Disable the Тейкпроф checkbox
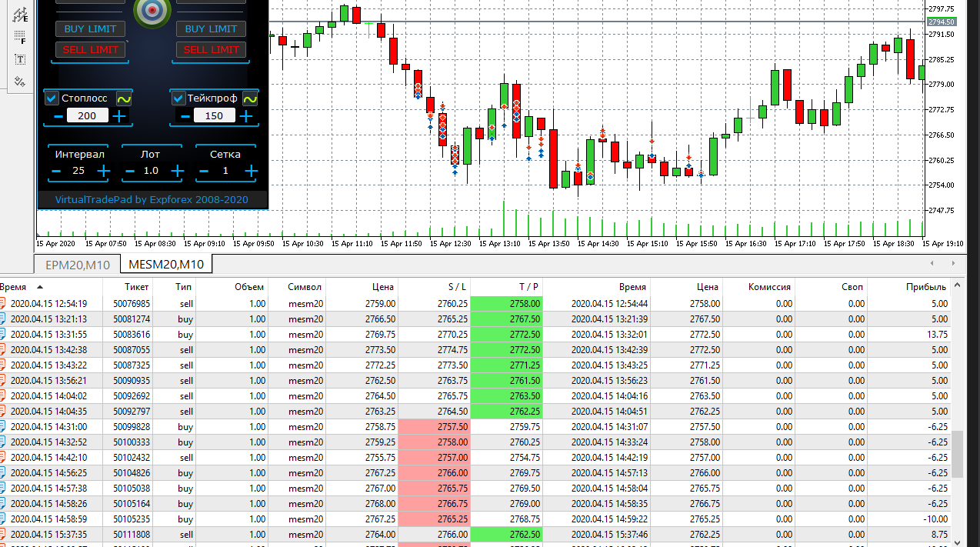This screenshot has width=980, height=547. [x=178, y=98]
